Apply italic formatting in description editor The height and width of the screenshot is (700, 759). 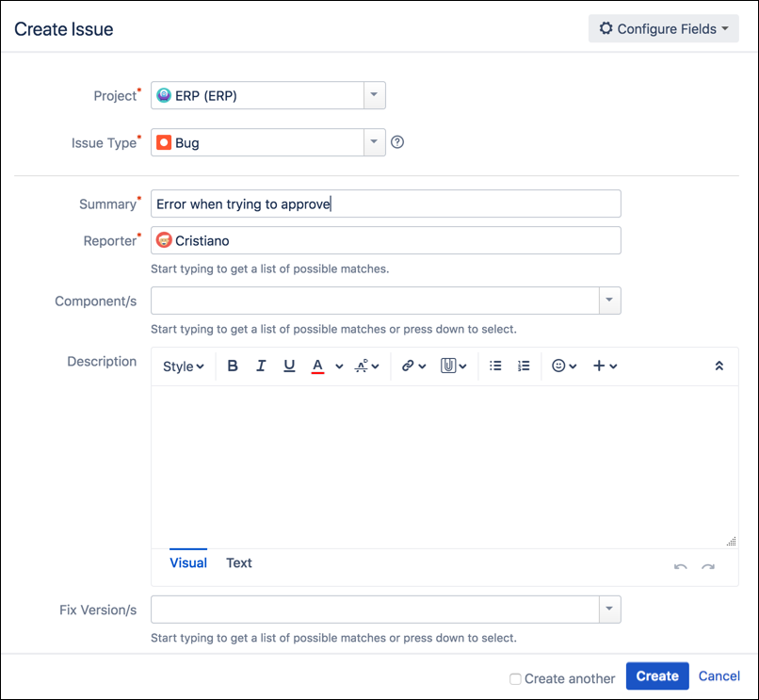click(x=261, y=366)
